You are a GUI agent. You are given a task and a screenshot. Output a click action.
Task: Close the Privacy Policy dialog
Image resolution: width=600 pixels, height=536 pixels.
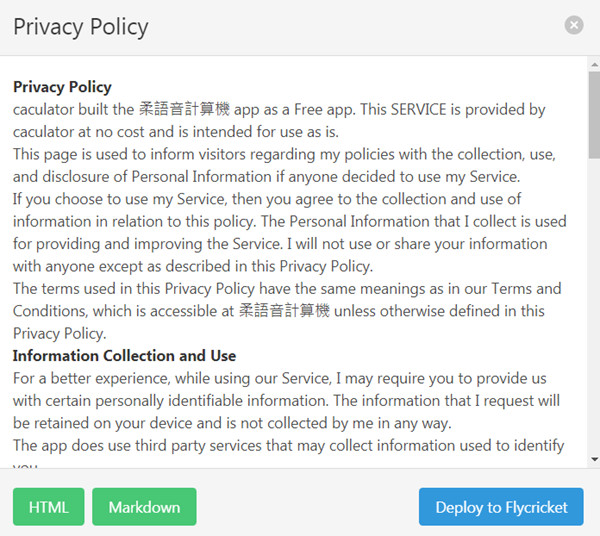pyautogui.click(x=573, y=26)
